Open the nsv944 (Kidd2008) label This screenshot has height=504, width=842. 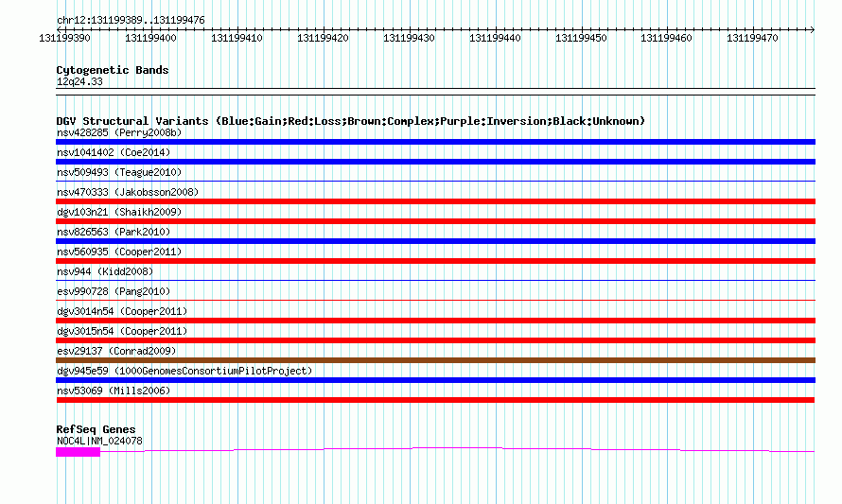(x=105, y=271)
